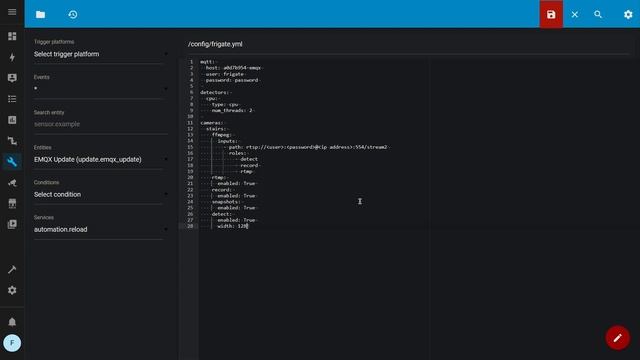Screen dimensions: 640x360
Task: Expand the Events dropdown
Action: click(101, 89)
